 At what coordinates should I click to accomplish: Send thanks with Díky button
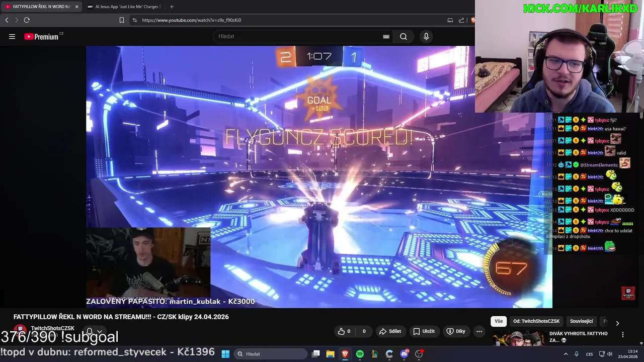456,331
